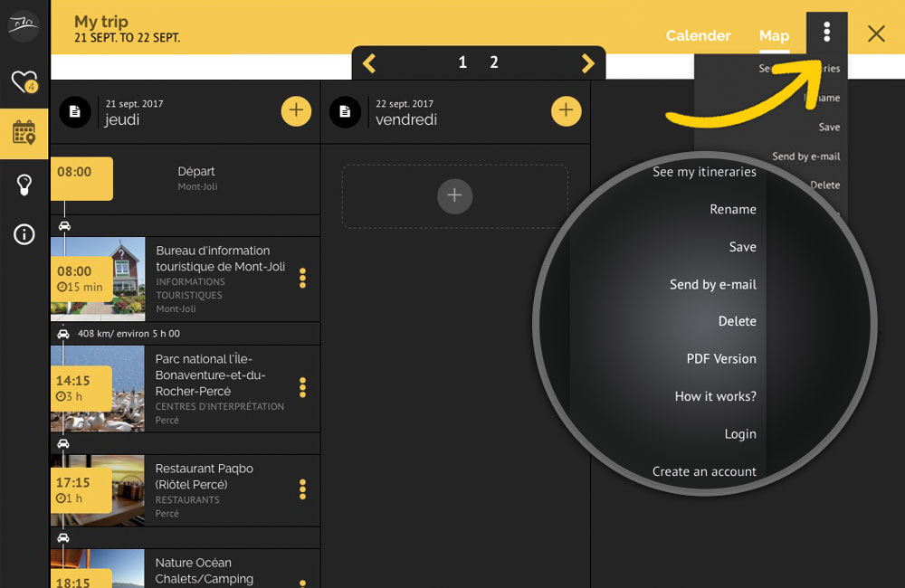Screen dimensions: 905x588
Task: Click the "22 sept. 2017" vendredi header
Action: coord(404,104)
